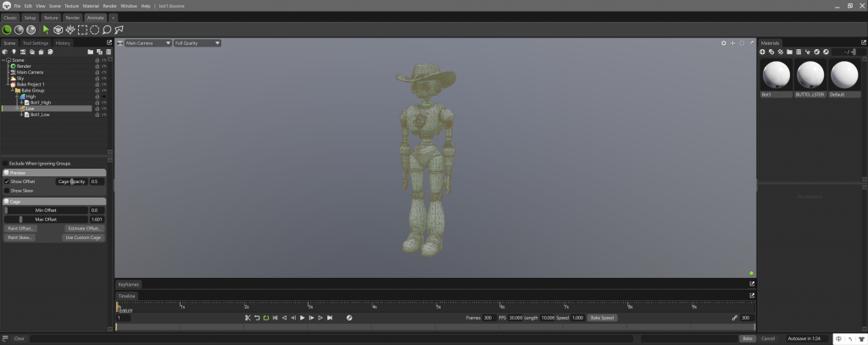Toggle visibility eye for the High group
Screen dimensions: 868x345
tap(104, 97)
